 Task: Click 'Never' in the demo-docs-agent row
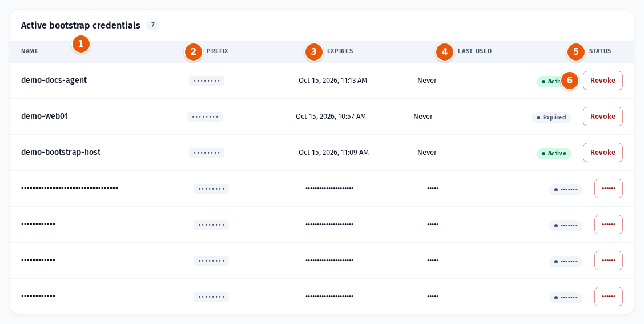point(426,81)
